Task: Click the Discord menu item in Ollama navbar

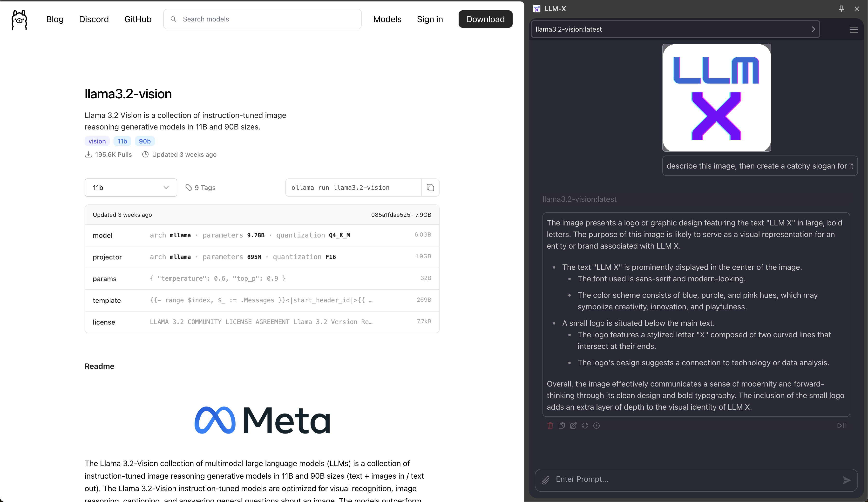Action: [x=93, y=19]
